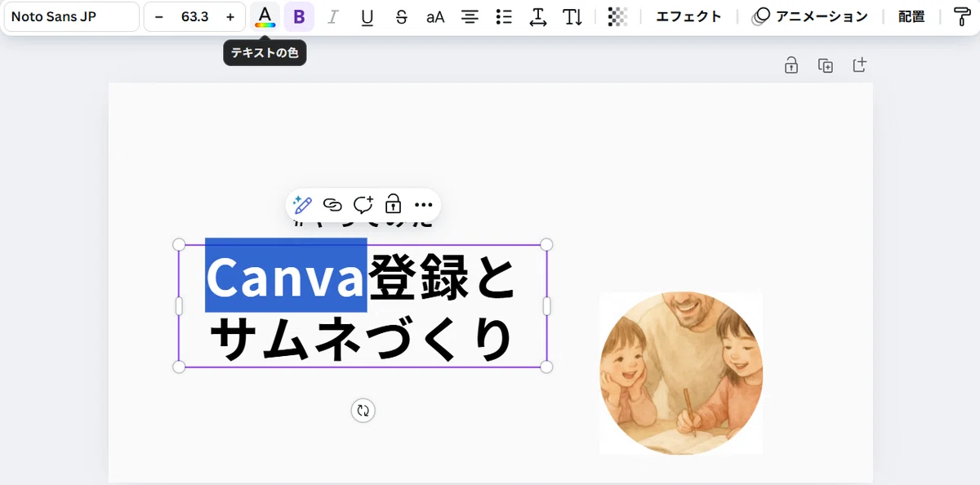The width and height of the screenshot is (980, 485).
Task: Add a new page
Action: tap(859, 65)
